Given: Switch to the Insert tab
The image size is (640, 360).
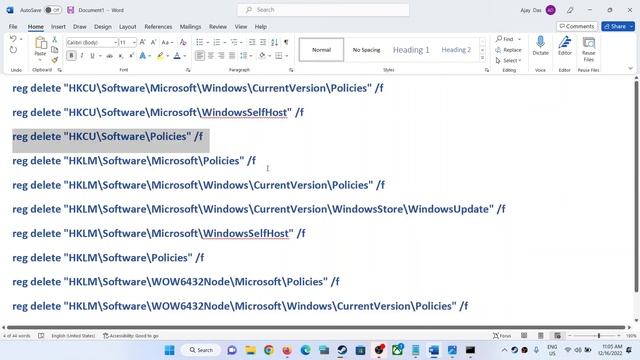Looking at the screenshot, I should point(58,27).
